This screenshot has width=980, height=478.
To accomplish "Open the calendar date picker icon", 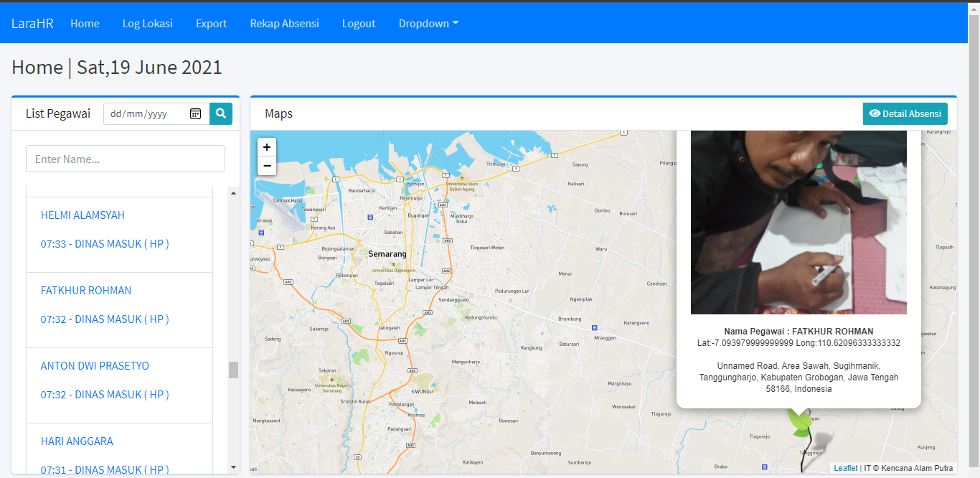I will tap(195, 113).
